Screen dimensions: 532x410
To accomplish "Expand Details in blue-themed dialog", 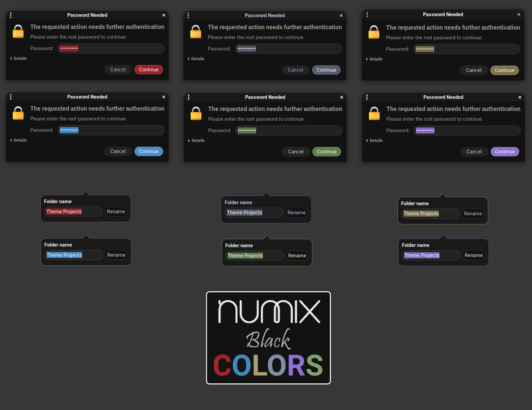I will (18, 140).
